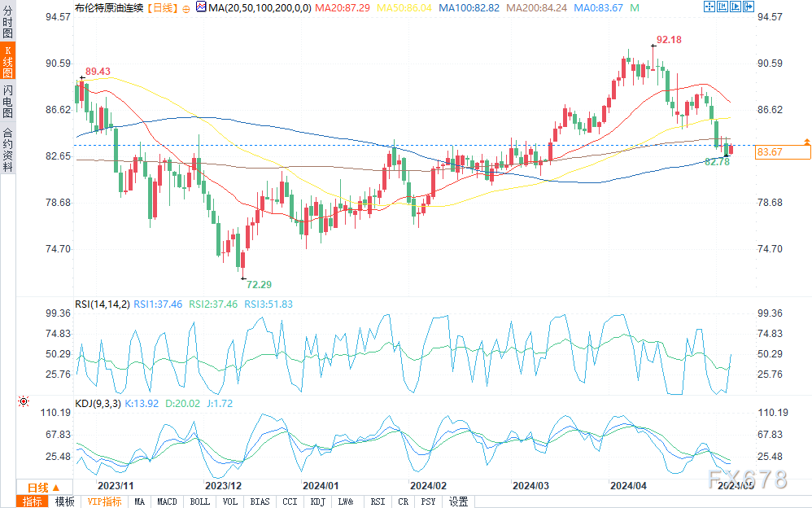Click the 82.78 recent low label
The width and height of the screenshot is (812, 508).
click(718, 162)
